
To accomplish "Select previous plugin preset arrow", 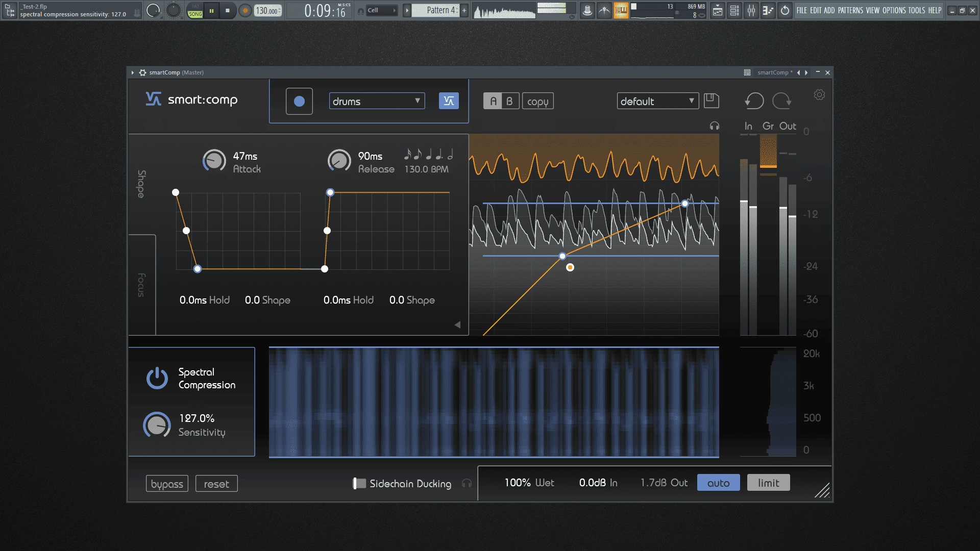I will (798, 72).
